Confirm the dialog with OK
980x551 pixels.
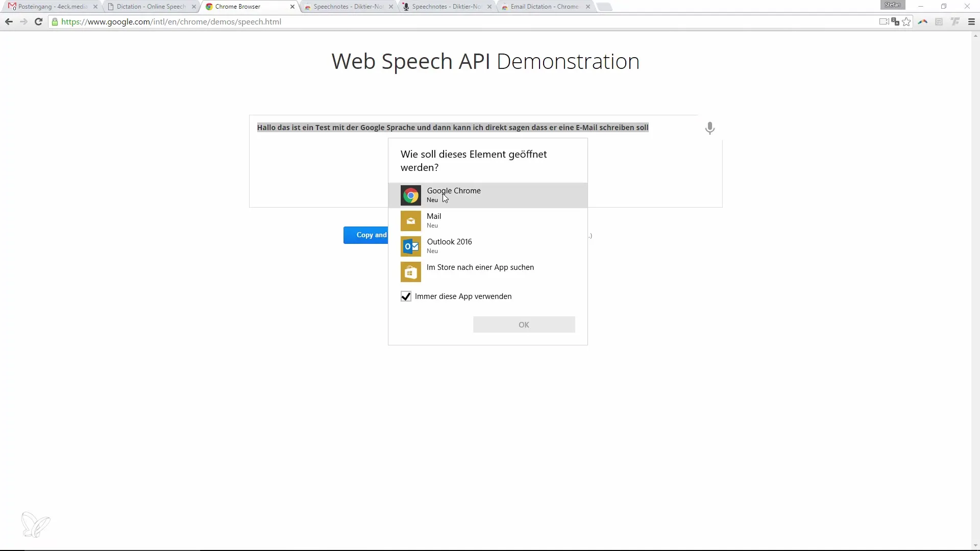point(524,324)
